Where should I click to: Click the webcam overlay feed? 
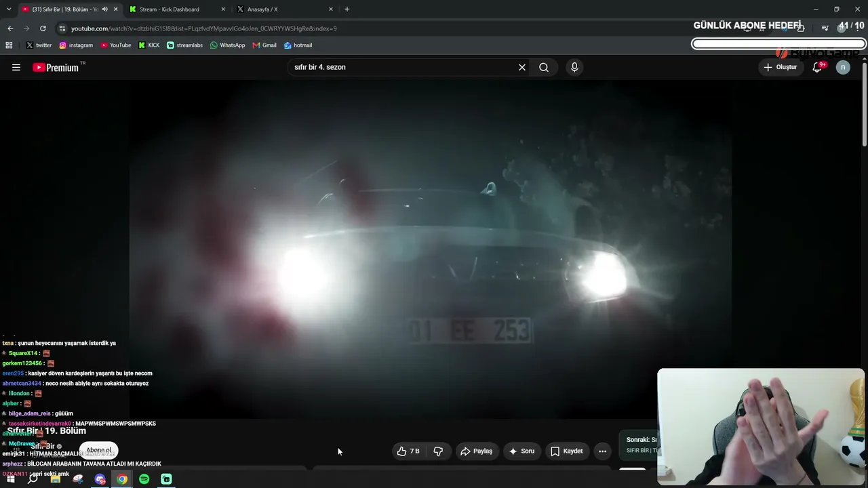point(761,427)
